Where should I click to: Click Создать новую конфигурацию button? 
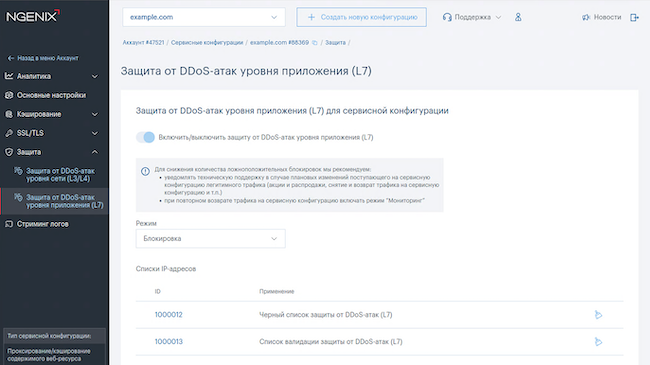[361, 17]
